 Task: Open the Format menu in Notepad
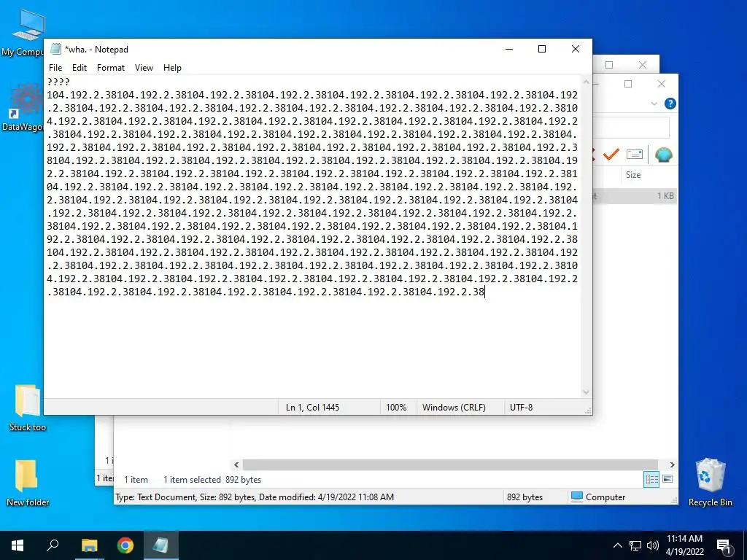pyautogui.click(x=111, y=68)
